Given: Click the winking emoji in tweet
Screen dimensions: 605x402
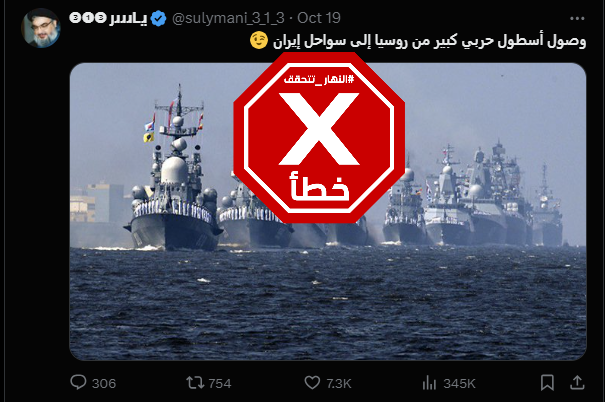Looking at the screenshot, I should (x=259, y=40).
